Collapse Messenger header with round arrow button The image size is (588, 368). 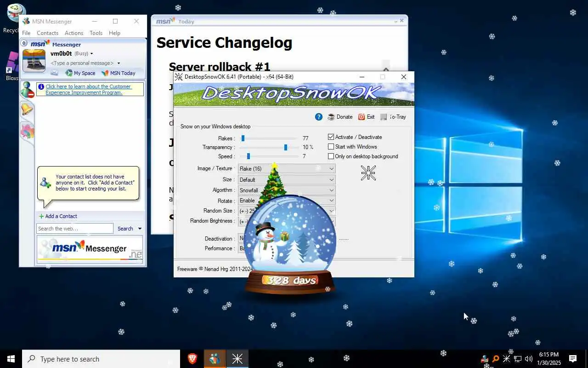(x=24, y=43)
